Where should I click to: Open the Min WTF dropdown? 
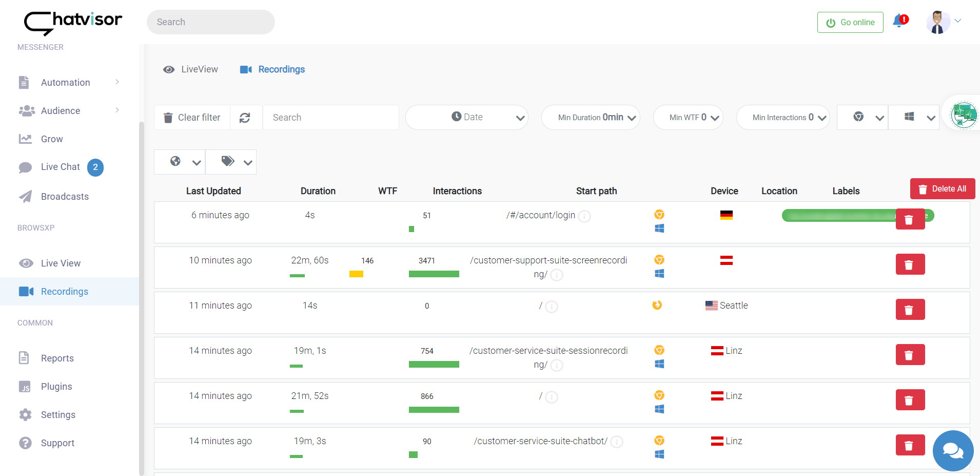click(x=688, y=117)
